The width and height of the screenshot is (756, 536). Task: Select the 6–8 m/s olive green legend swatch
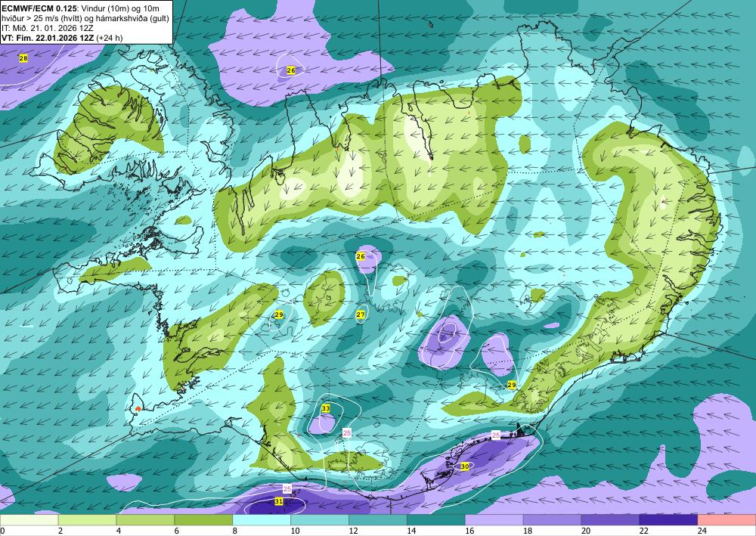point(203,520)
